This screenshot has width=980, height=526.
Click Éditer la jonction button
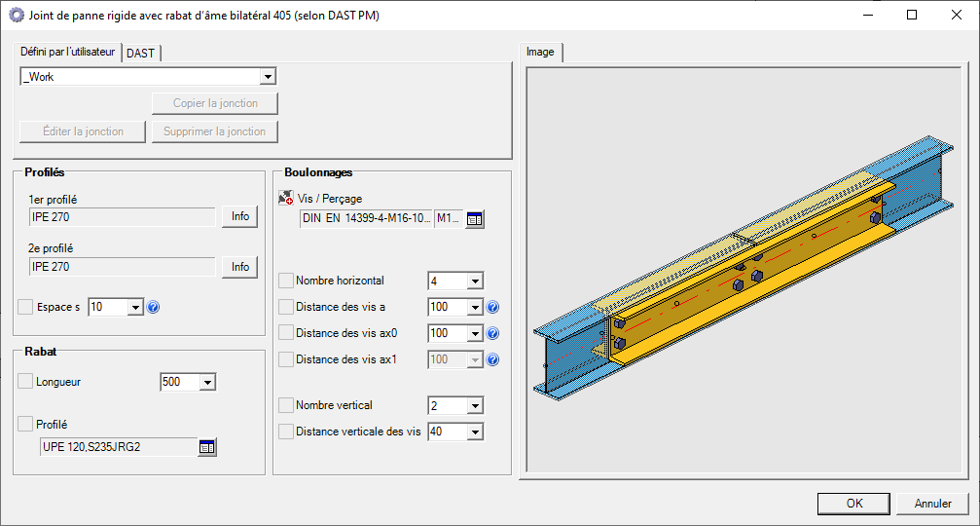pos(83,131)
